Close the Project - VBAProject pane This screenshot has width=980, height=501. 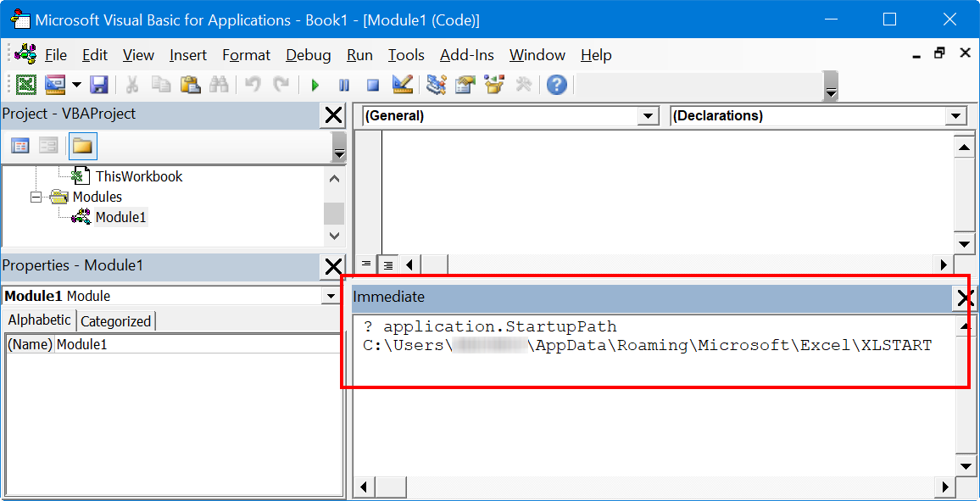[x=333, y=114]
